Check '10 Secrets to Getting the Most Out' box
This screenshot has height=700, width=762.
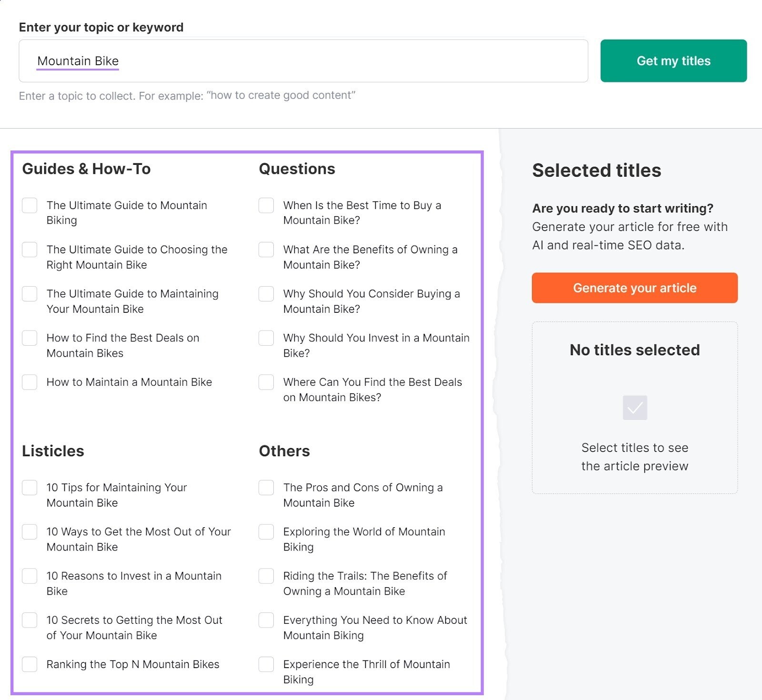tap(30, 620)
